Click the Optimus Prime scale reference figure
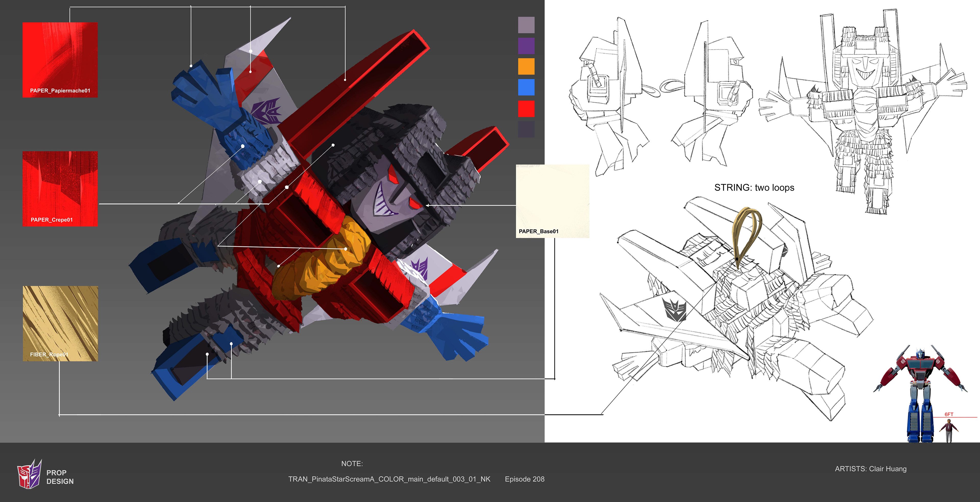The image size is (980, 502). tap(920, 394)
